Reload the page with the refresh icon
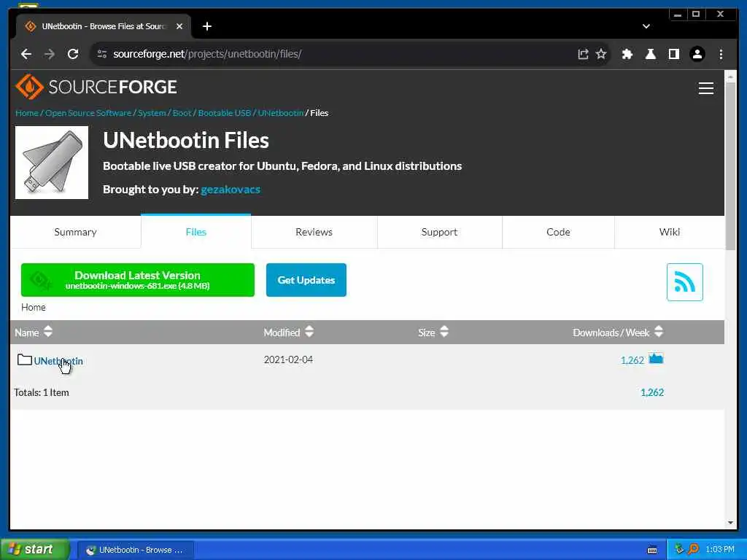The height and width of the screenshot is (560, 747). (73, 54)
